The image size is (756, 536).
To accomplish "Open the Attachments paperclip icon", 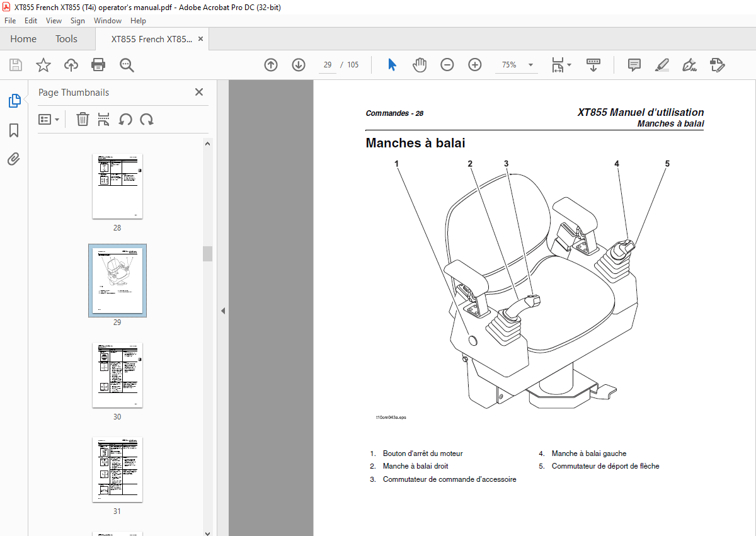I will tap(14, 159).
